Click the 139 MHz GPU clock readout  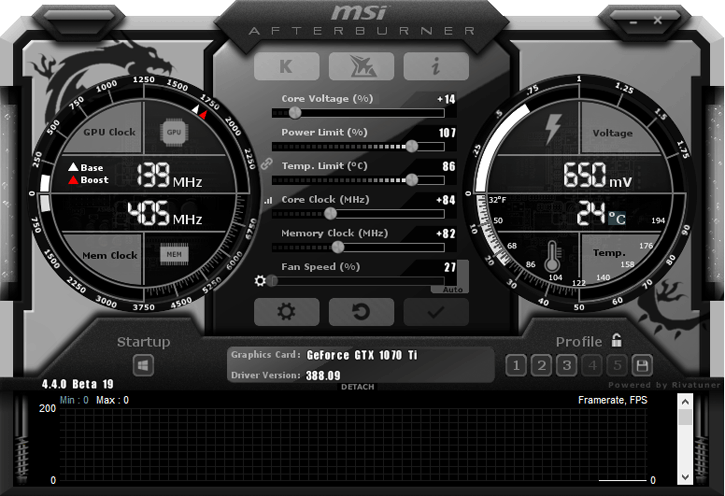tap(169, 175)
